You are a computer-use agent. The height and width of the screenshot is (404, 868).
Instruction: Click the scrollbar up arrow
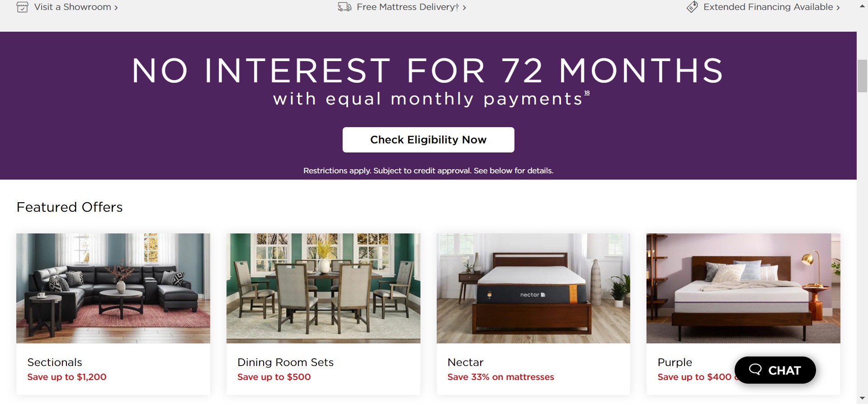pos(862,6)
